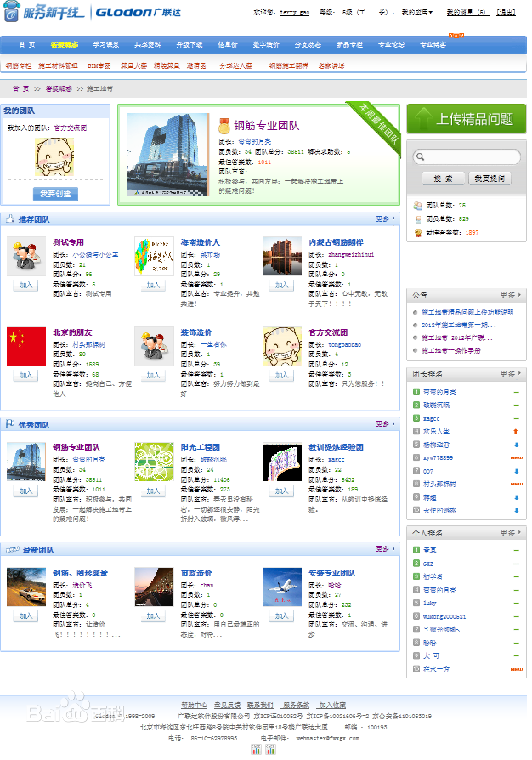The image size is (532, 760).
Task: Expand 更多 in the 个人排名 panel
Action: click(x=511, y=533)
